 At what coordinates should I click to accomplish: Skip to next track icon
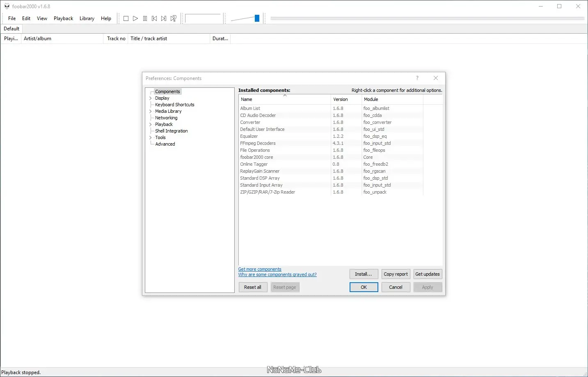(x=164, y=18)
